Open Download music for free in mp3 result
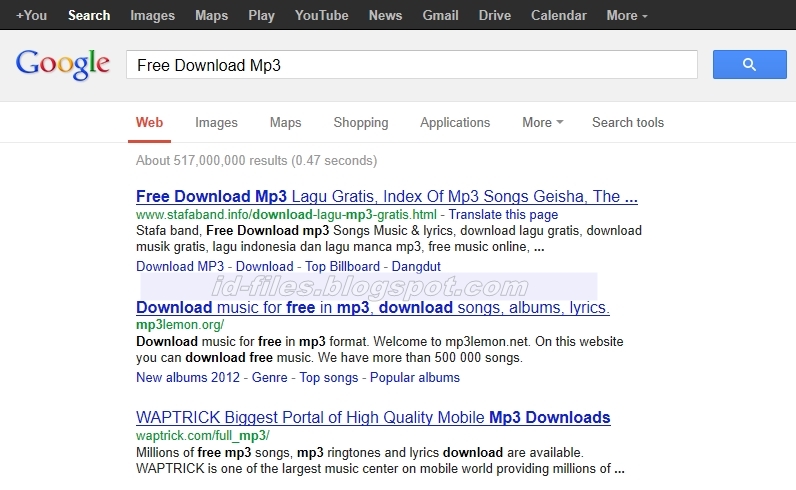This screenshot has height=490, width=796. tap(373, 307)
